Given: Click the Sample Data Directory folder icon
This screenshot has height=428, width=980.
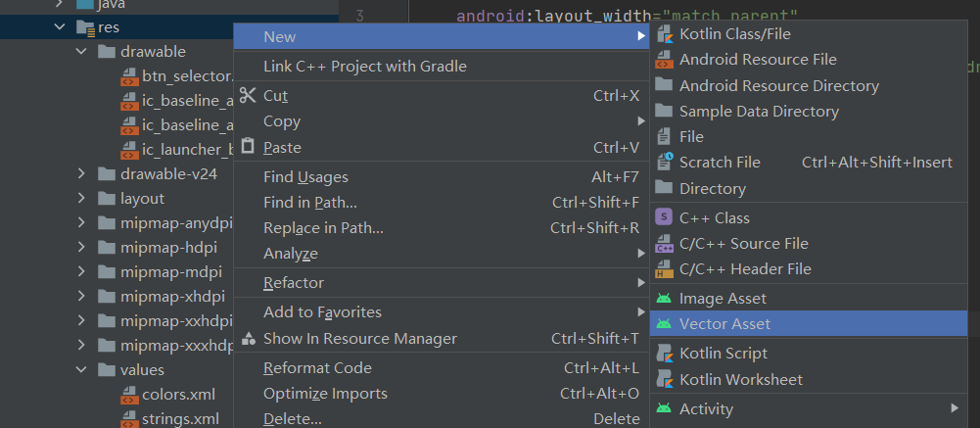Looking at the screenshot, I should coord(664,111).
